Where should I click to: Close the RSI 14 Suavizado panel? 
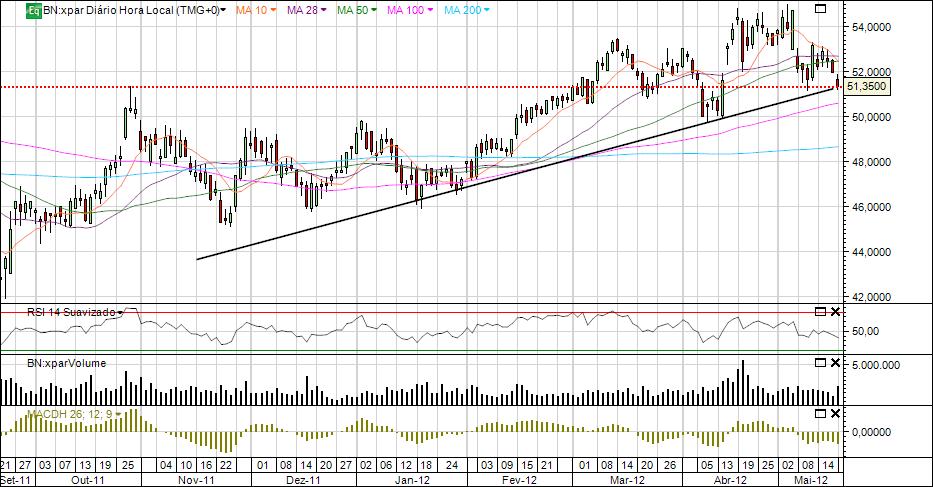click(835, 311)
